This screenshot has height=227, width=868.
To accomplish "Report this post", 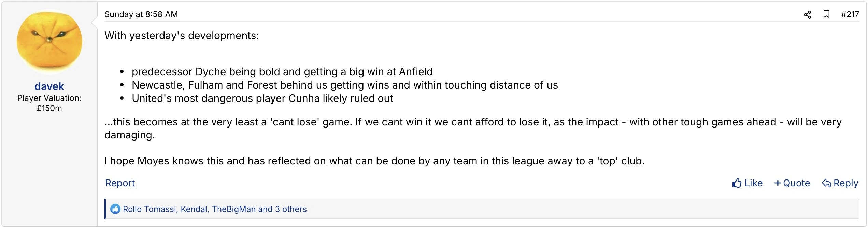I will coord(120,183).
